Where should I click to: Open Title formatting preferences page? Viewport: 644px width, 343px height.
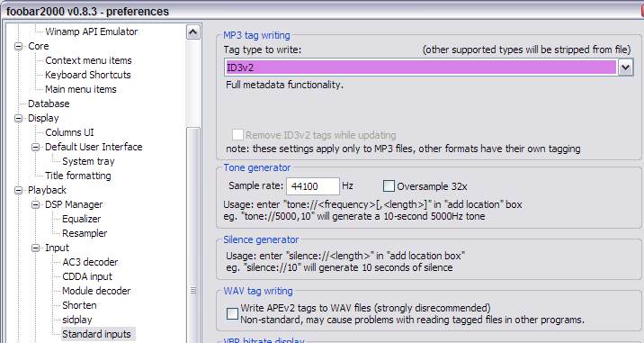[x=78, y=176]
